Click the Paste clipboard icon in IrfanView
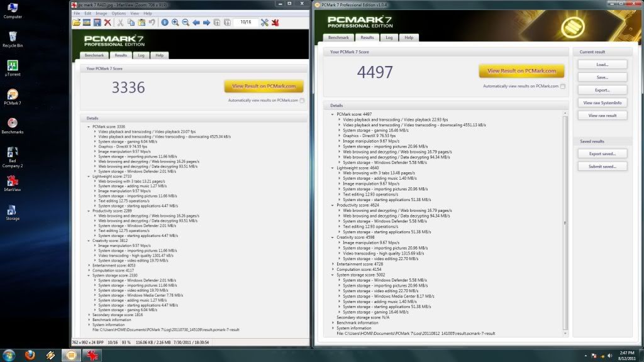 point(142,23)
